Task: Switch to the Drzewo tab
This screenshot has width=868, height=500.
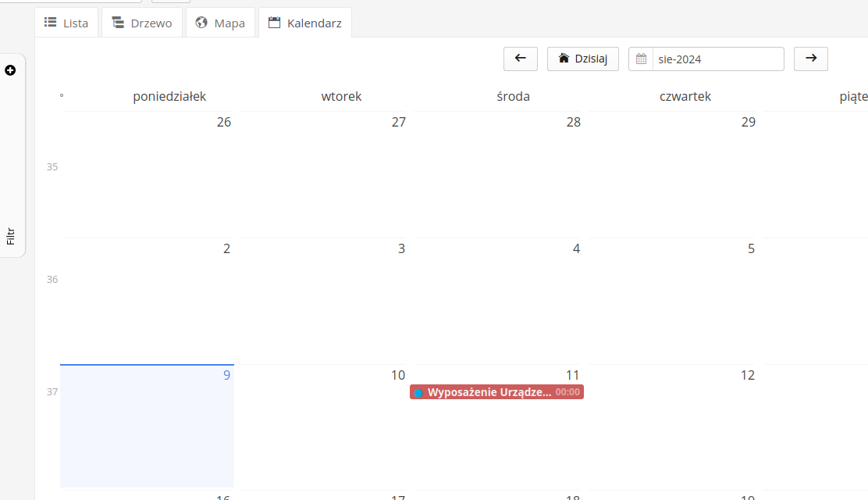Action: (x=142, y=23)
